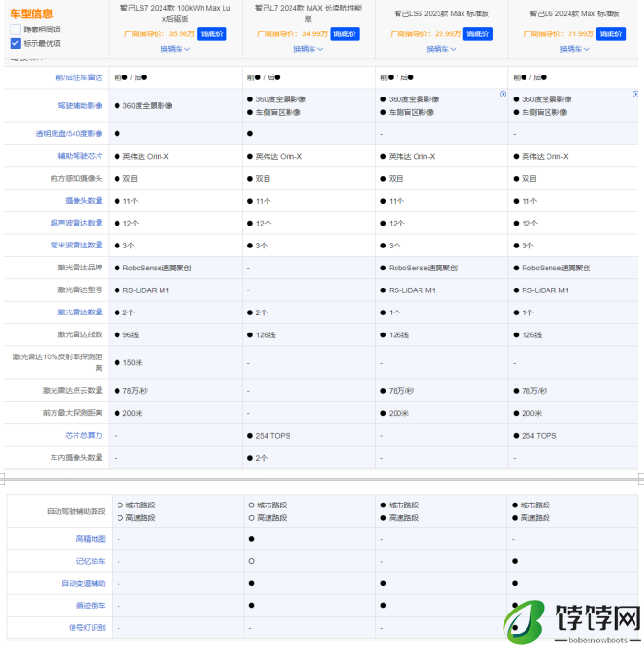Select the 厂商指导价 22.99万 price text
The height and width of the screenshot is (645, 644).
pos(425,33)
